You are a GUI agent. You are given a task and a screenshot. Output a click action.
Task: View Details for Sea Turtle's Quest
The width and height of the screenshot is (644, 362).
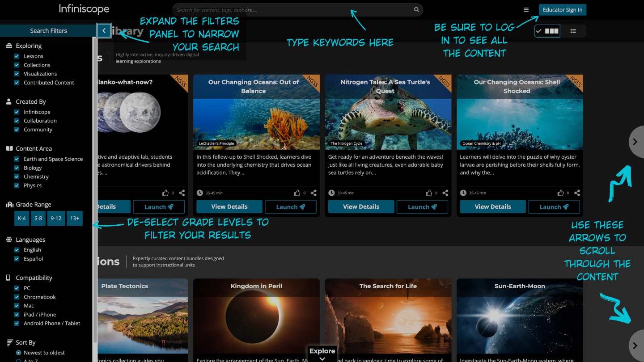click(x=361, y=207)
